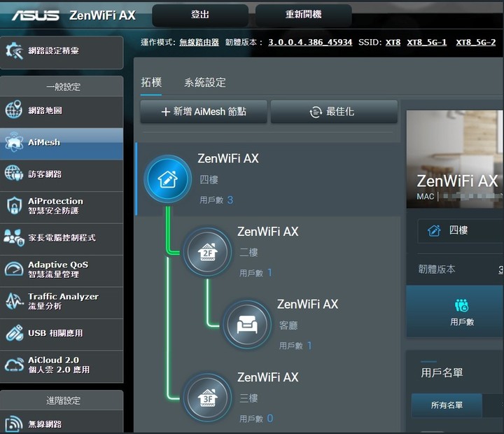Click ZenWiFi AX name of 客廳 node
The height and width of the screenshot is (434, 504).
coord(307,304)
